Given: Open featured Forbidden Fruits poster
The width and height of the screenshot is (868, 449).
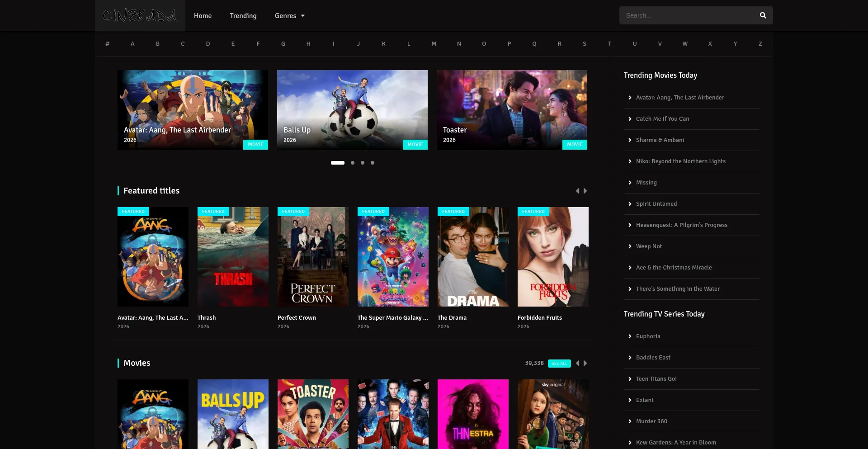Looking at the screenshot, I should tap(553, 257).
